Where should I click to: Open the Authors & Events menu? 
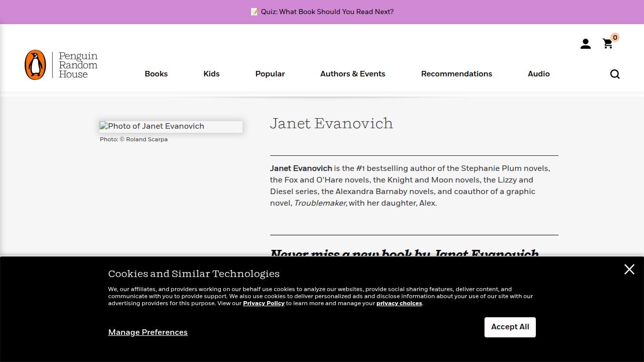tap(353, 74)
